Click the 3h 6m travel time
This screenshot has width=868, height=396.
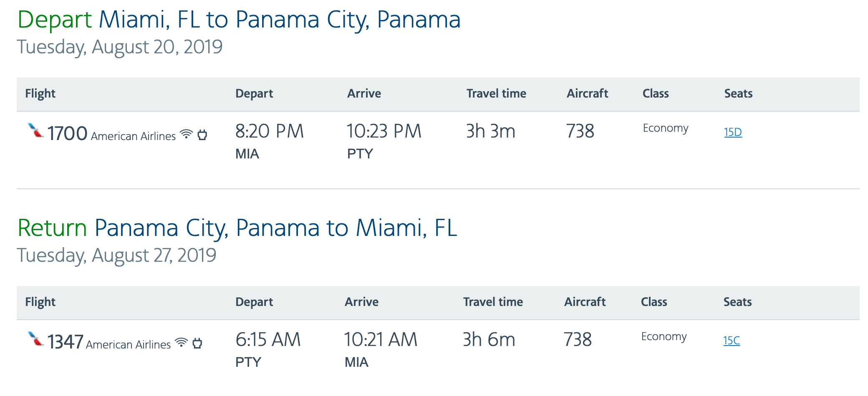(x=489, y=340)
